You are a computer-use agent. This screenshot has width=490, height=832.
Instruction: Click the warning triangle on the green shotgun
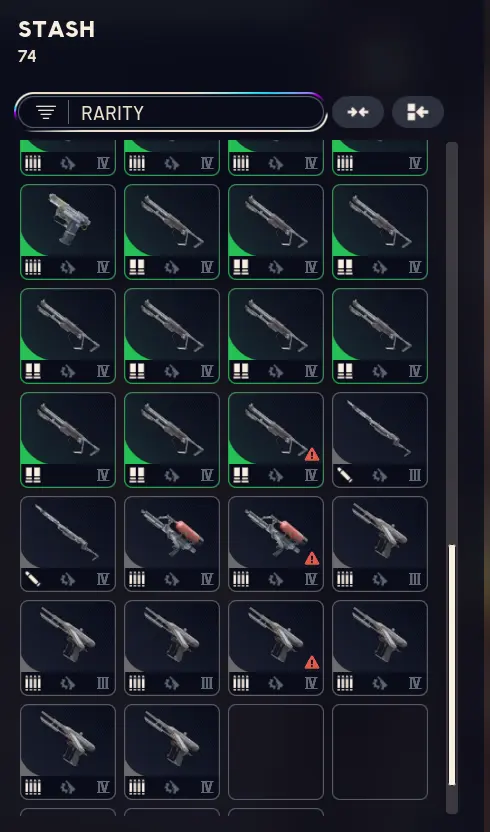point(312,455)
